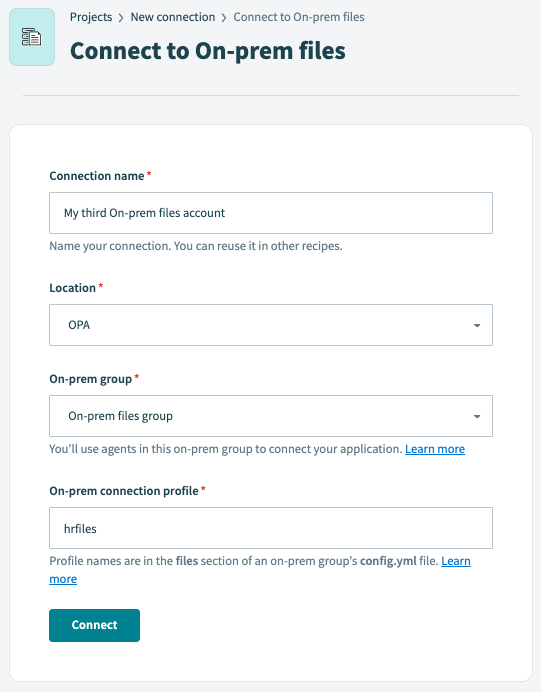Focus the hrfiles connection profile field
This screenshot has width=541, height=692.
tap(271, 528)
